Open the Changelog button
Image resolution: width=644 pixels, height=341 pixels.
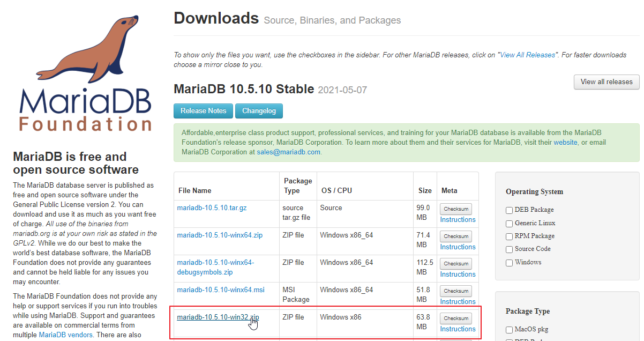coord(259,111)
